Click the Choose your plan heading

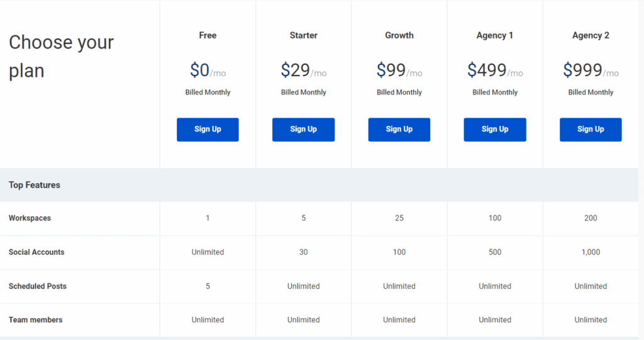point(62,57)
